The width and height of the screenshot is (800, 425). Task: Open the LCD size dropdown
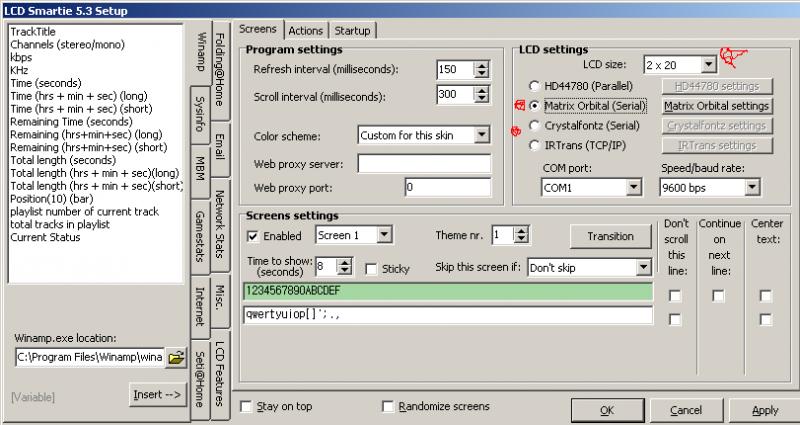(x=708, y=64)
